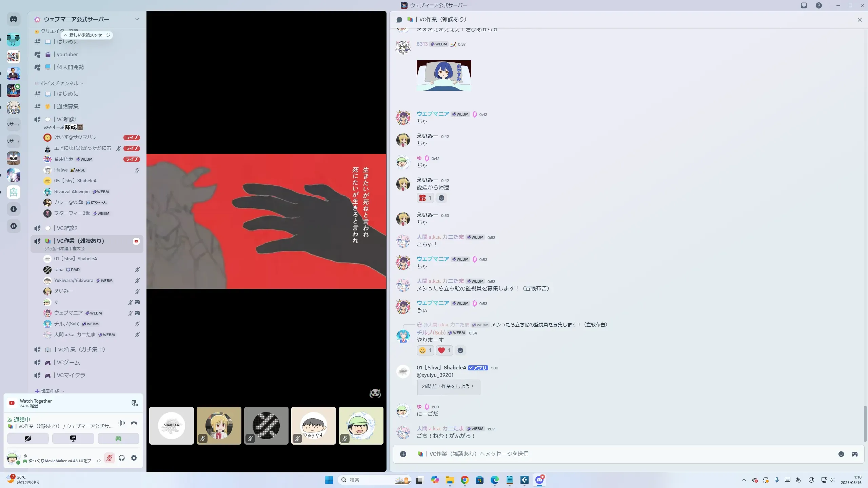Click the attachment plus button in chat
The width and height of the screenshot is (868, 488).
(x=403, y=454)
